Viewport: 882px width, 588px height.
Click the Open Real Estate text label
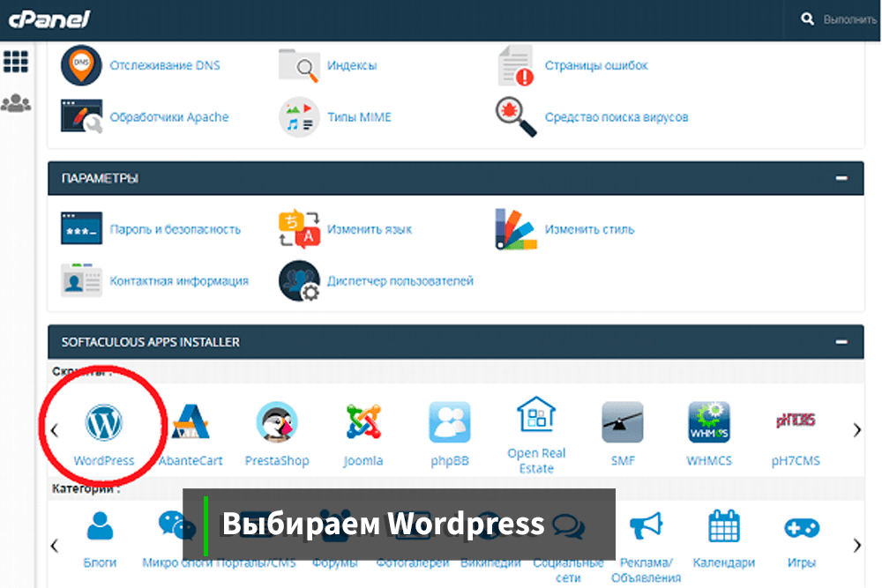[536, 460]
